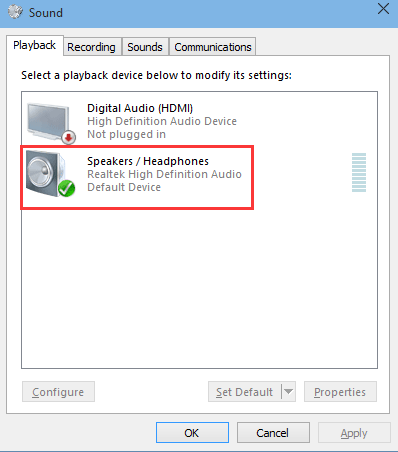Confirm with the OK button

(x=192, y=433)
